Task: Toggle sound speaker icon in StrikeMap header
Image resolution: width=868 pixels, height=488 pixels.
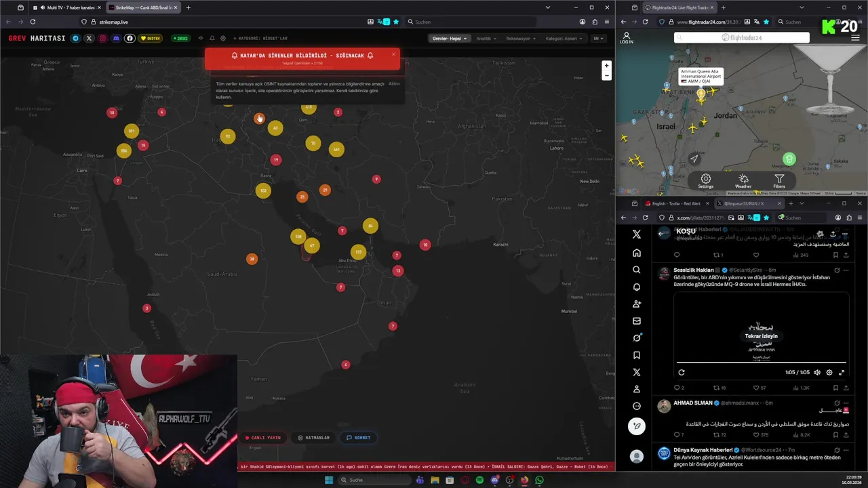Action: pos(200,39)
